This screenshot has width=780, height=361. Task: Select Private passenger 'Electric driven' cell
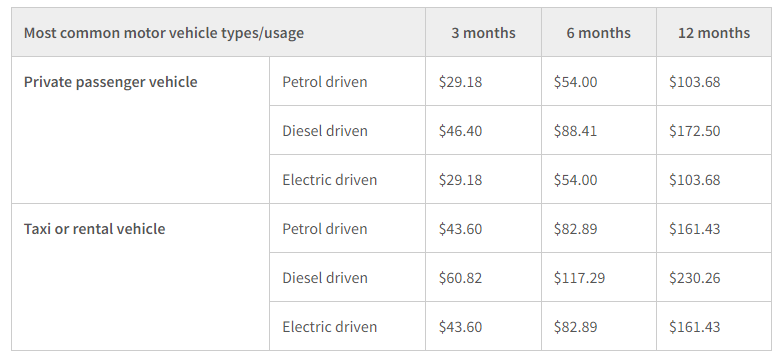click(x=347, y=179)
